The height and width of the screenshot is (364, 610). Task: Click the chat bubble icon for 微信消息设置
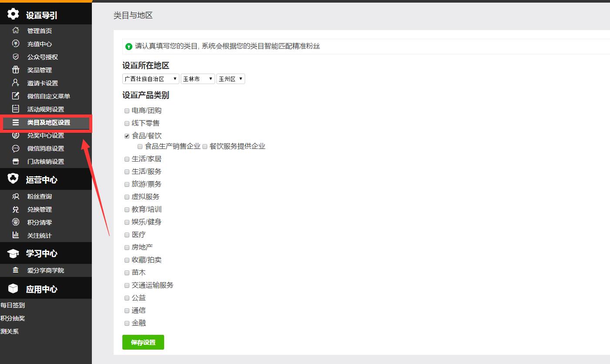click(x=16, y=148)
